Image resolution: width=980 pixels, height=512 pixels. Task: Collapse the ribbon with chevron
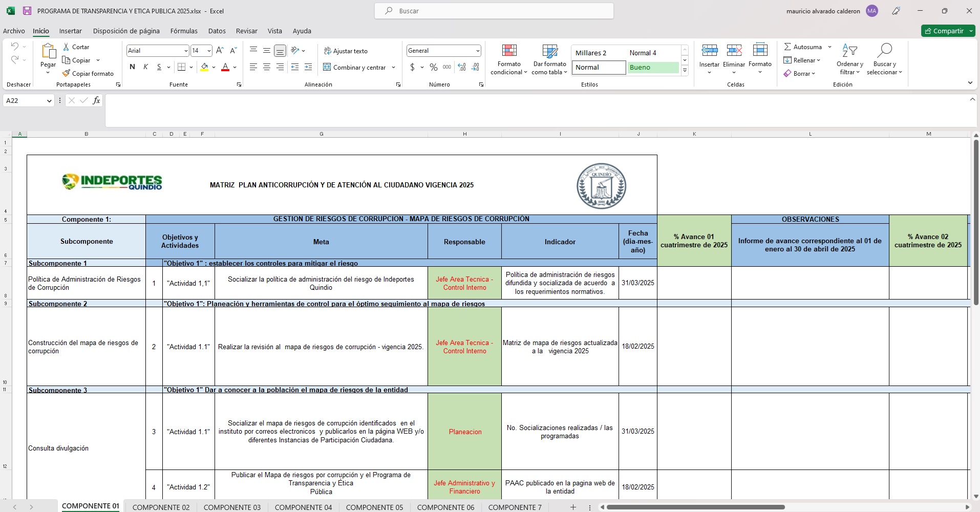point(970,82)
